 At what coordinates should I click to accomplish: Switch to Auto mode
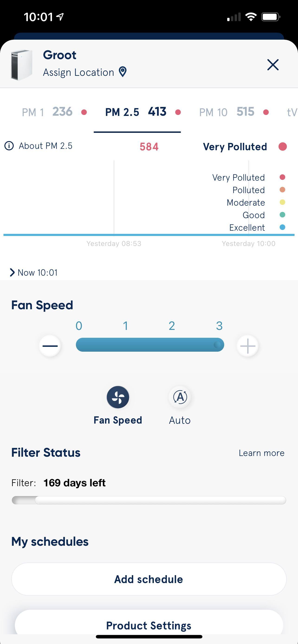click(x=180, y=397)
